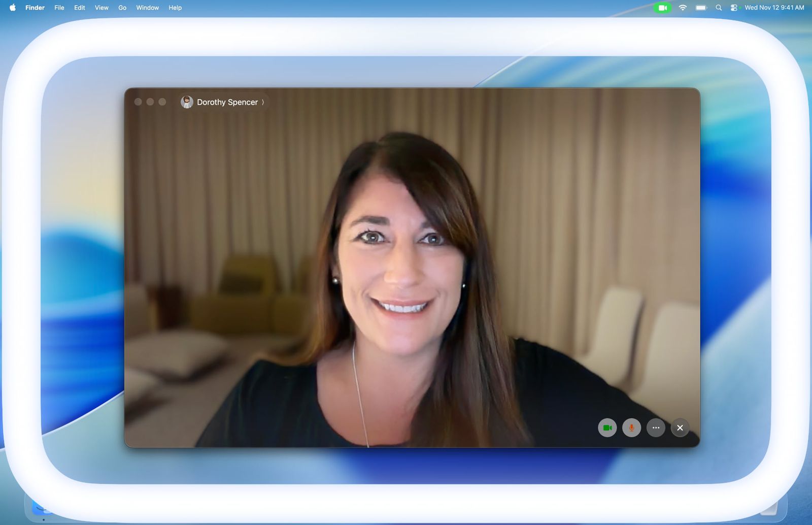This screenshot has height=525, width=812.
Task: Open the Wi-Fi status icon
Action: (683, 8)
